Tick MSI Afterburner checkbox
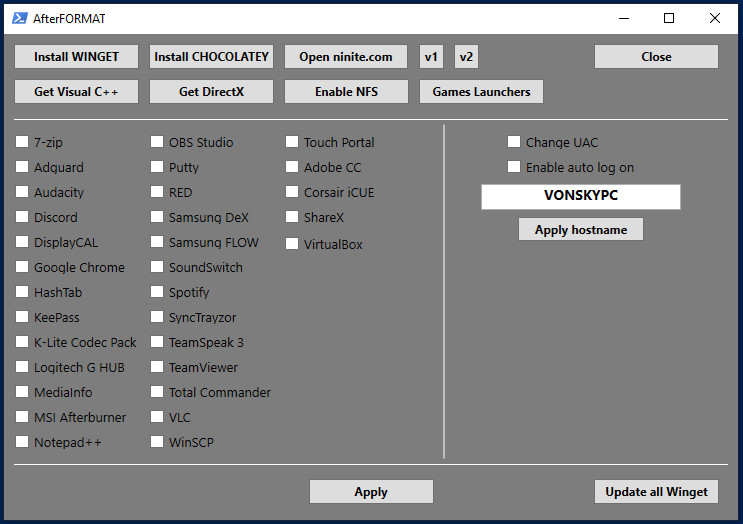This screenshot has height=524, width=743. (x=22, y=417)
